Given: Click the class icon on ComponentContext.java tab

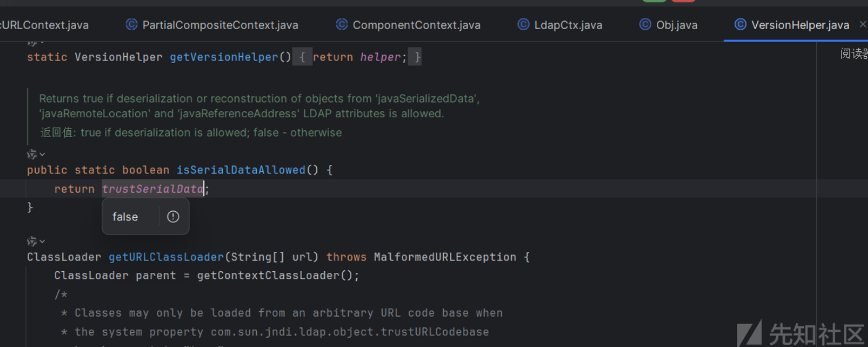Looking at the screenshot, I should click(x=341, y=25).
